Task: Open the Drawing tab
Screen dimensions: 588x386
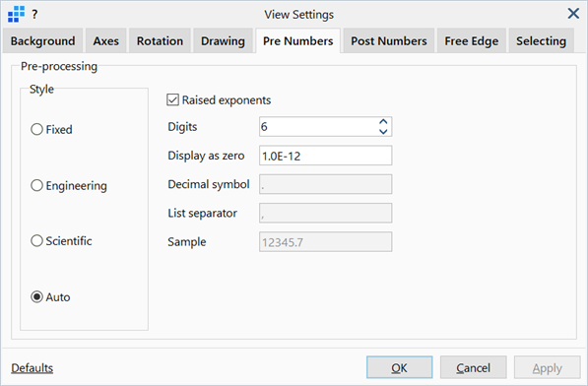Action: [224, 40]
